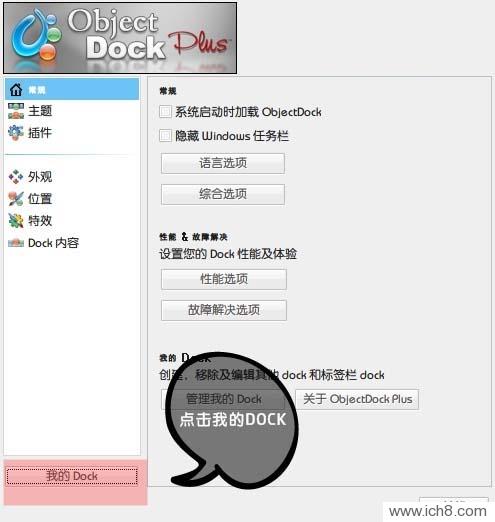
Task: Click the ObjectDock Plus logo banner
Action: 120,38
